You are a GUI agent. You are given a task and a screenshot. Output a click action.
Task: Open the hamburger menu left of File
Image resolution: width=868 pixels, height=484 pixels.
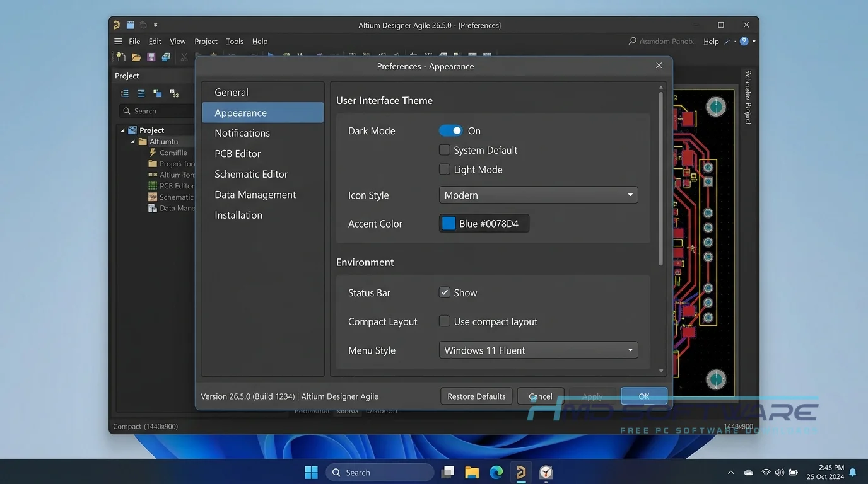pyautogui.click(x=118, y=42)
